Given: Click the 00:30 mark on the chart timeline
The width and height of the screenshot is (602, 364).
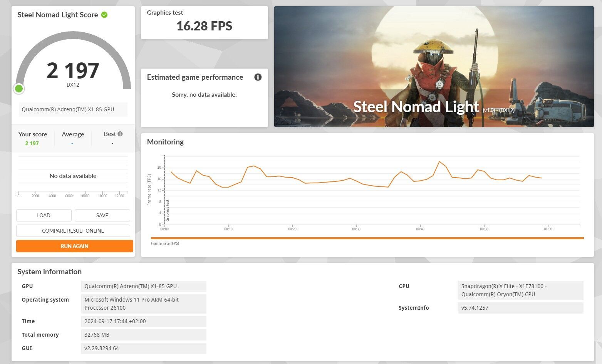Looking at the screenshot, I should [x=356, y=229].
